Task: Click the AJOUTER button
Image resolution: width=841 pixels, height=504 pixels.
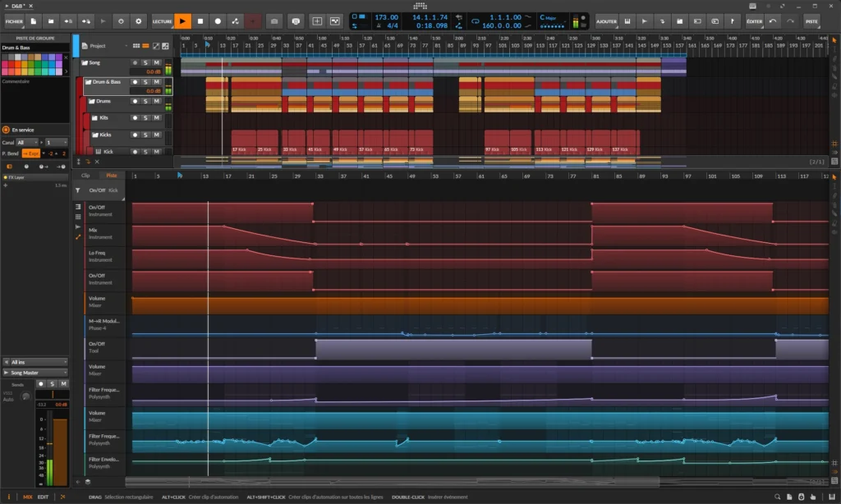Action: pos(607,21)
